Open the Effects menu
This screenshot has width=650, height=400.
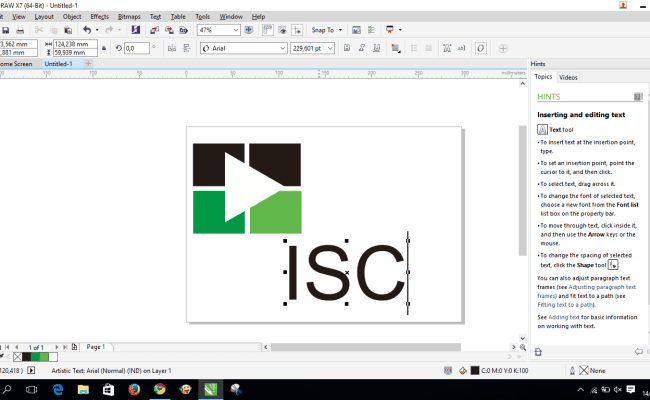point(99,17)
